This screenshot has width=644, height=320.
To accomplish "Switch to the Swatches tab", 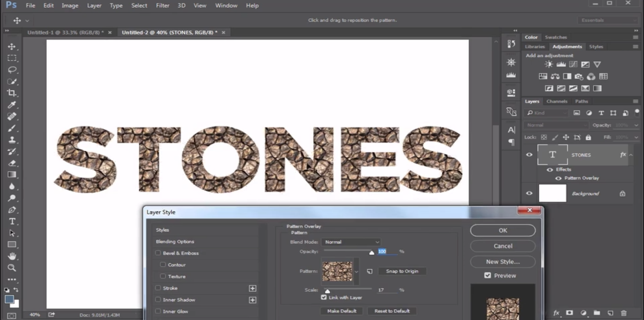I will click(556, 37).
